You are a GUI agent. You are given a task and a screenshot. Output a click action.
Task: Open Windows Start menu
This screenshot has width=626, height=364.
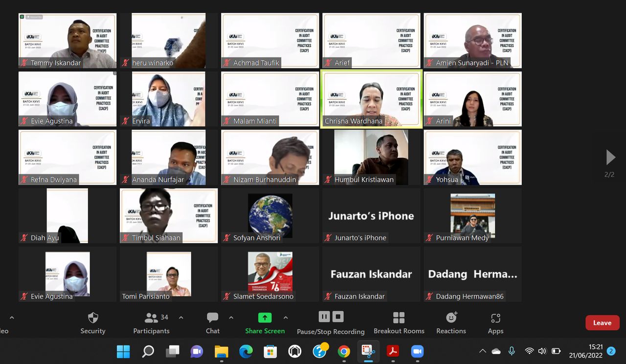pos(123,351)
